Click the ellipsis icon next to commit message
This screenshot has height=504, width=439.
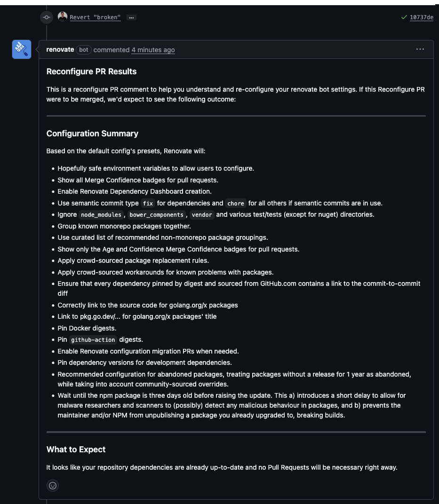(131, 17)
